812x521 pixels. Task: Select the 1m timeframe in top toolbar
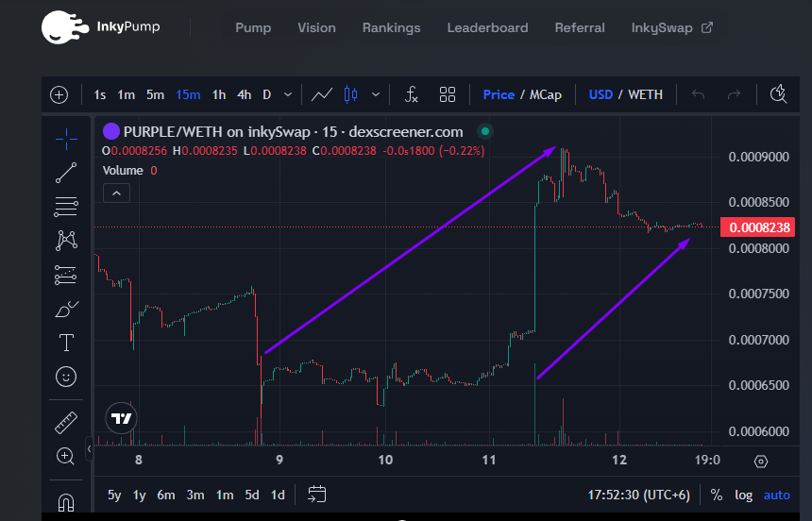click(126, 94)
